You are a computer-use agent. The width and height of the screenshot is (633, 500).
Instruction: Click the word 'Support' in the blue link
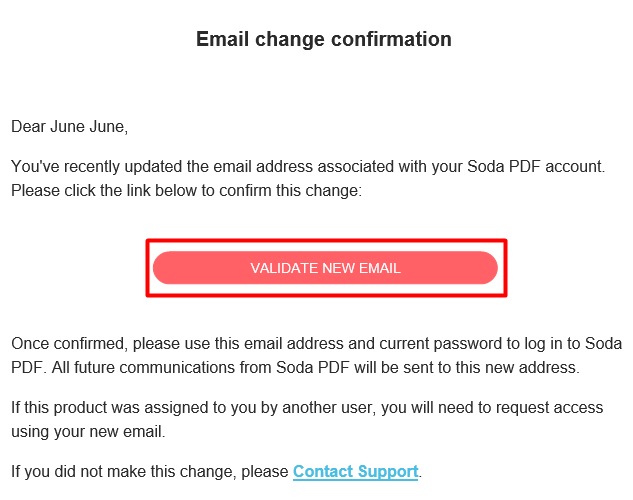point(388,471)
